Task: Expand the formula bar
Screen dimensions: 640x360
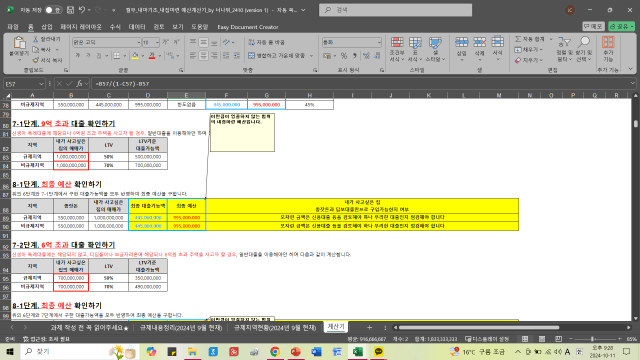Action: pos(632,83)
